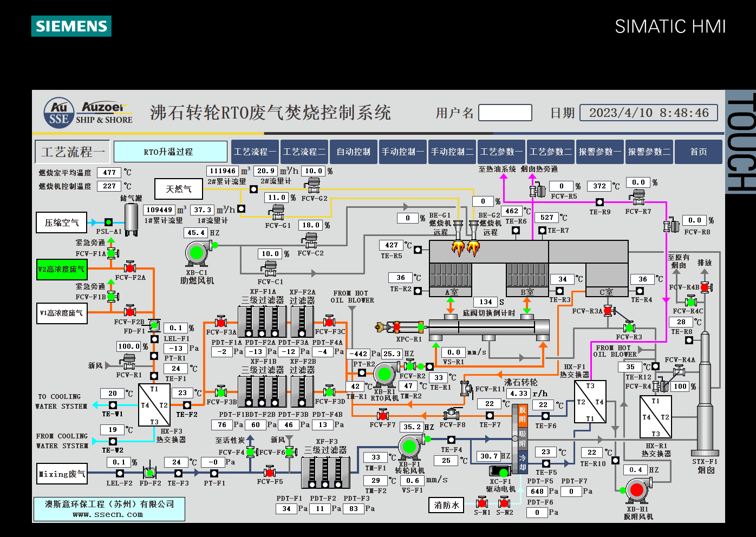This screenshot has height=537, width=756.
Task: Select the FCV-C1 air control valve
Action: [270, 268]
